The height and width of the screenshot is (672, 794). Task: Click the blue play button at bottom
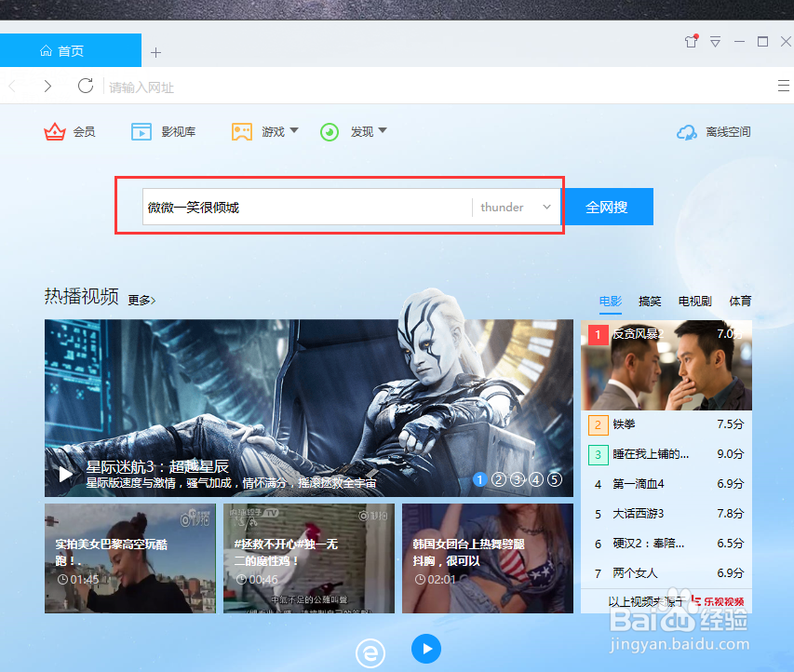(x=426, y=649)
